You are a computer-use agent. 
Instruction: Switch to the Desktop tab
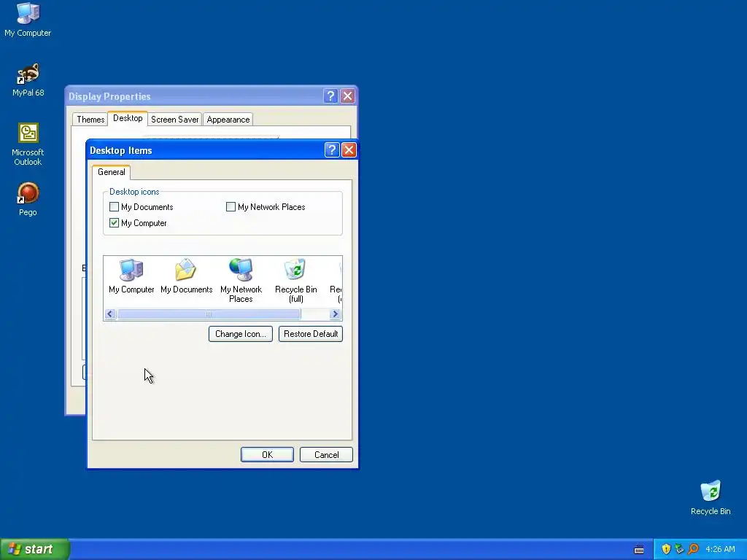tap(128, 118)
